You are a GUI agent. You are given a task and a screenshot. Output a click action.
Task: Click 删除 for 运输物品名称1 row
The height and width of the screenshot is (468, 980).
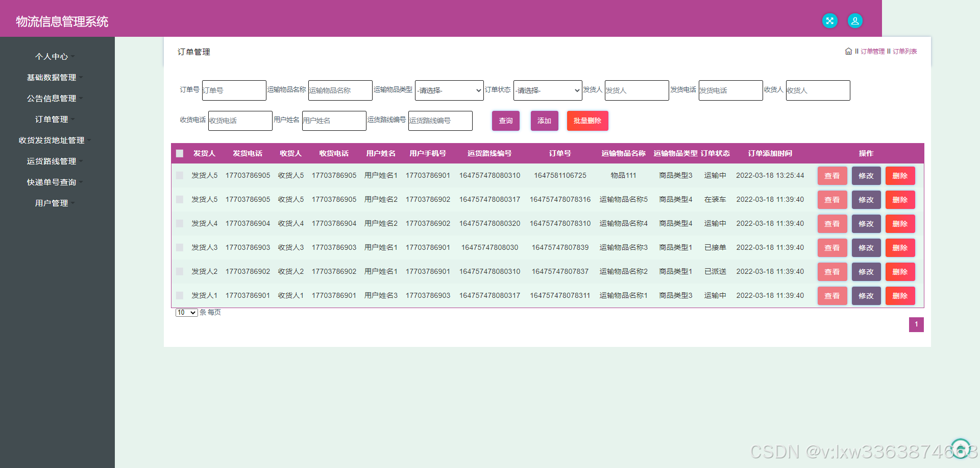point(900,296)
